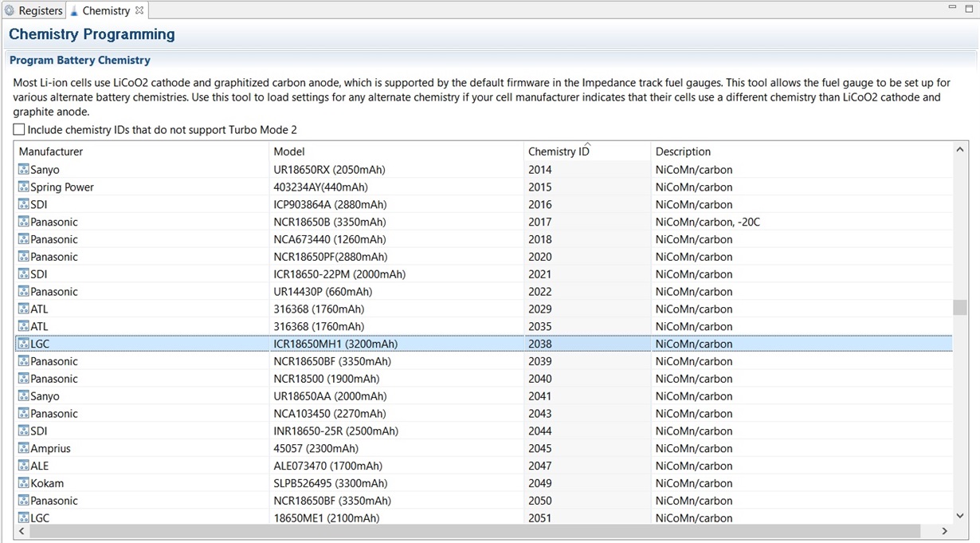This screenshot has width=980, height=543.
Task: Click the row icon beside ALE
Action: (23, 466)
